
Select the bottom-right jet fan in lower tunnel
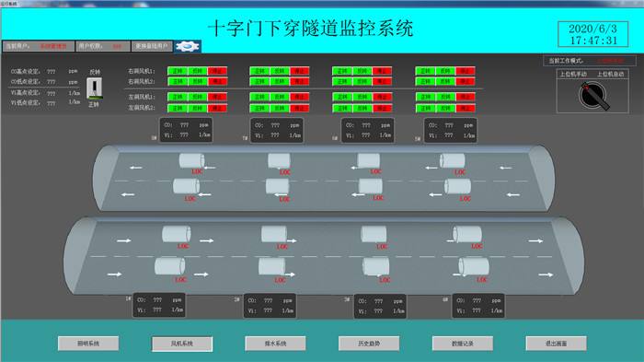474,266
